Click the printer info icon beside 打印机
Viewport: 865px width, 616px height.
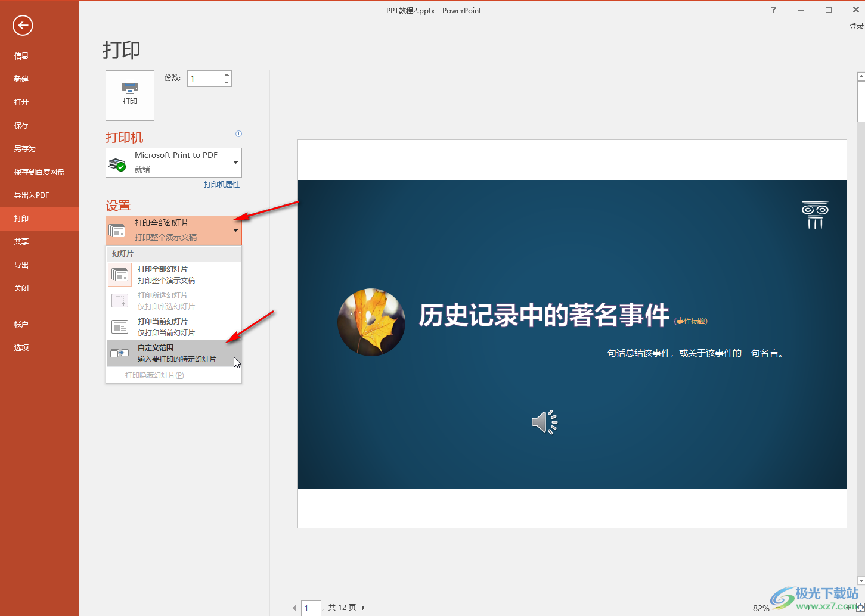coord(238,134)
